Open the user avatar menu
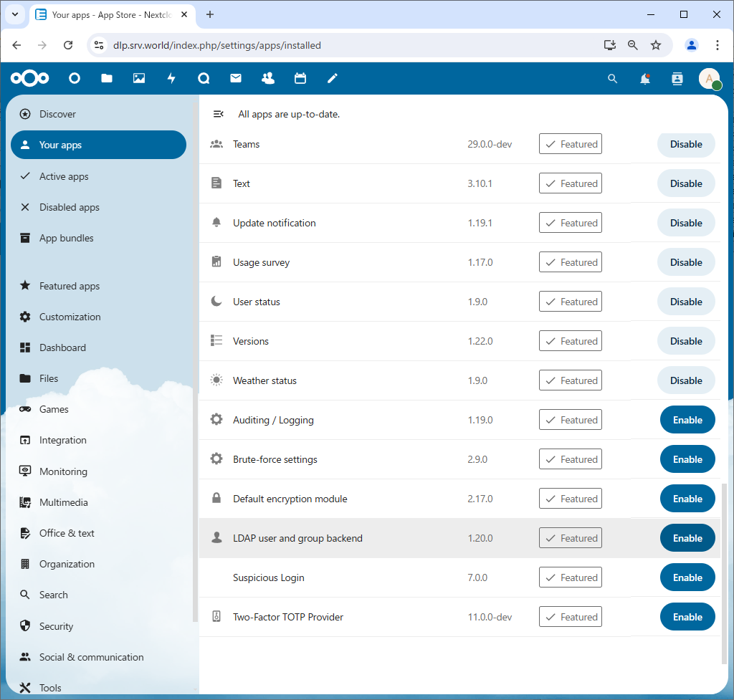734x700 pixels. click(x=710, y=79)
